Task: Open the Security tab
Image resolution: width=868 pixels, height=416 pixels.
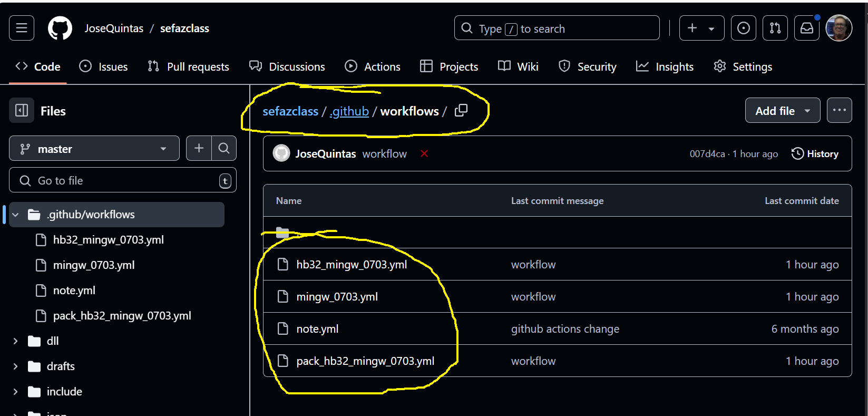Action: click(587, 66)
